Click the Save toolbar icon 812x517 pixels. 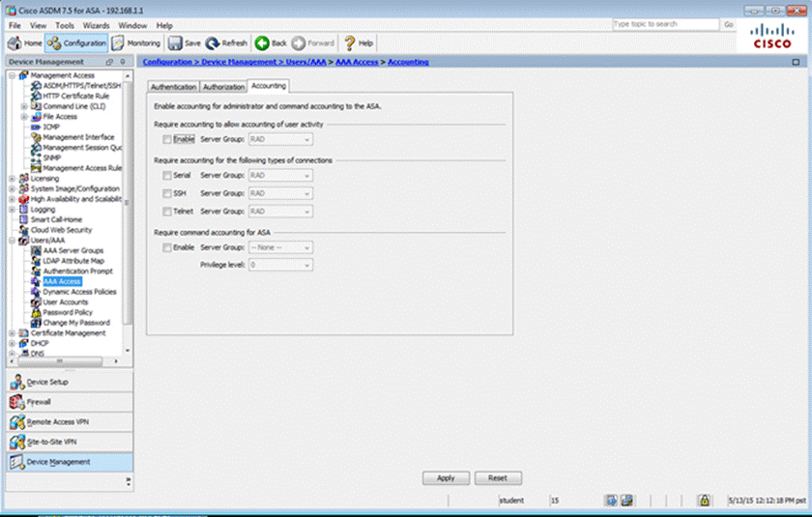185,43
